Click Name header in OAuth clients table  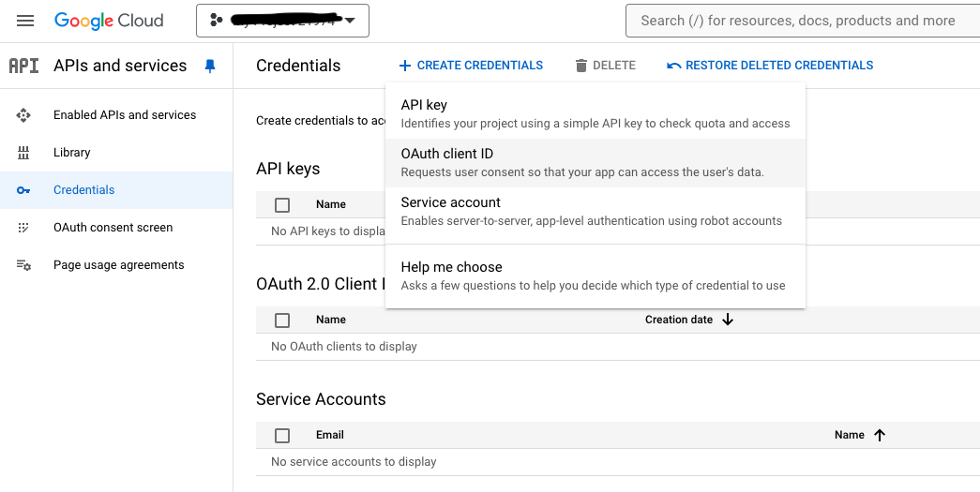pyautogui.click(x=331, y=320)
